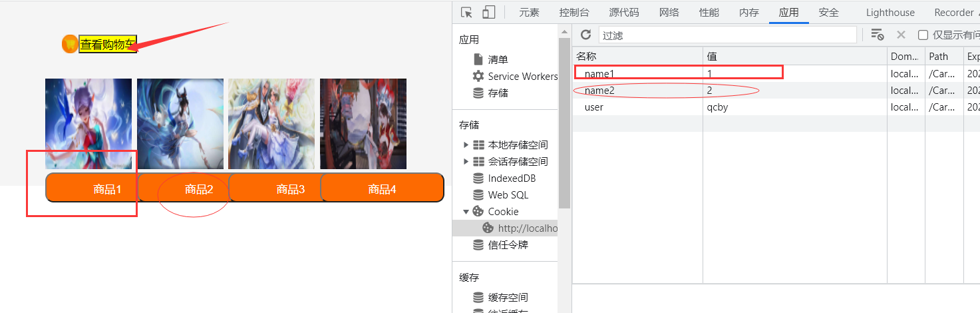Open 网络 tab

coord(669,12)
